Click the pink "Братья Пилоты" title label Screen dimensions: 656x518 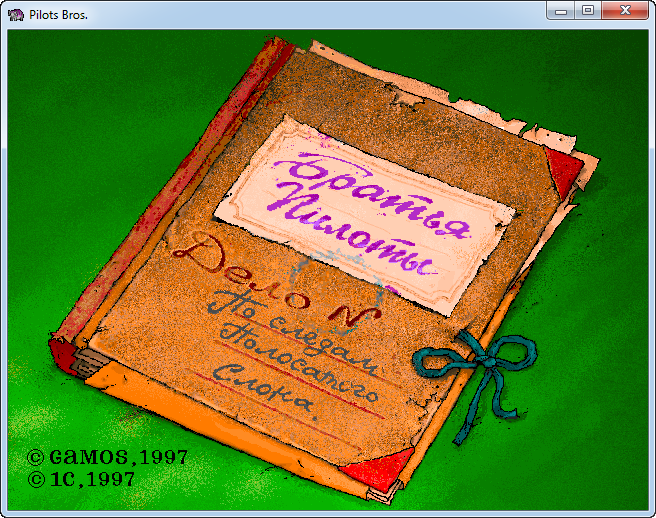[365, 212]
